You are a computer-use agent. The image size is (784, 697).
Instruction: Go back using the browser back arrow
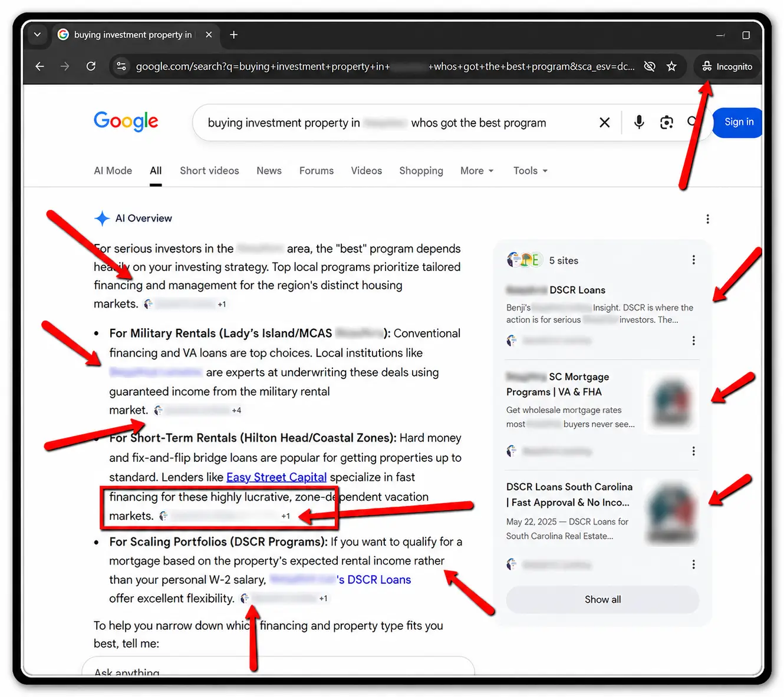[39, 67]
